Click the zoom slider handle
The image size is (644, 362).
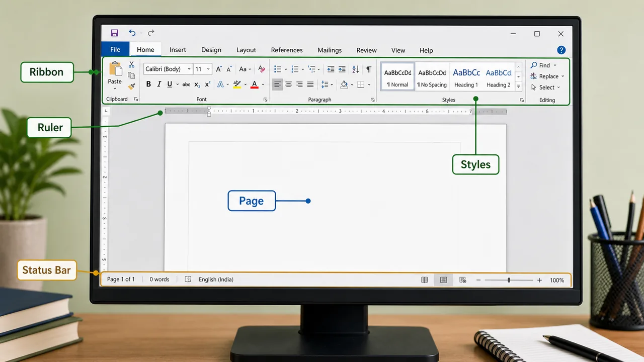point(509,280)
